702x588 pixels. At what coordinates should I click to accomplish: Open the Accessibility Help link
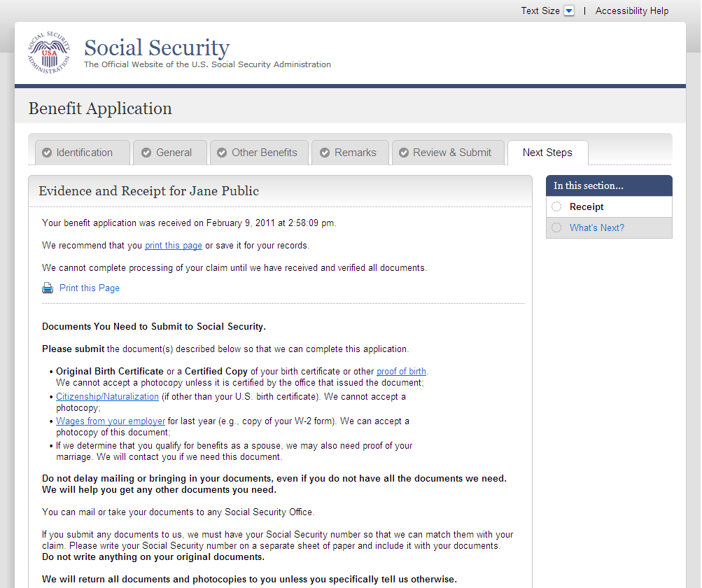coord(632,11)
